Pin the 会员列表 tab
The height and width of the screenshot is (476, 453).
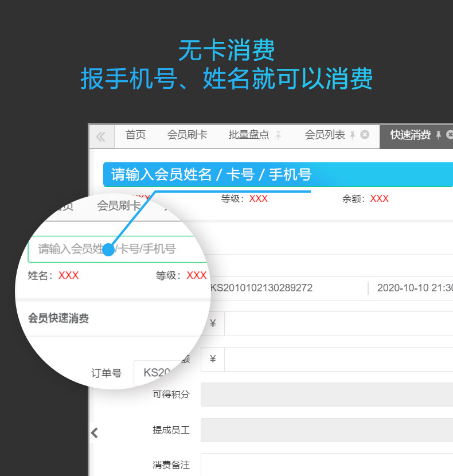coord(353,135)
